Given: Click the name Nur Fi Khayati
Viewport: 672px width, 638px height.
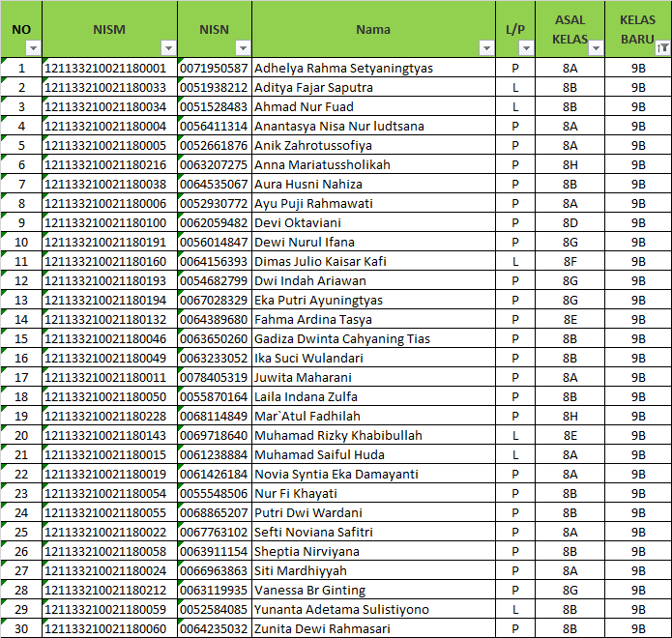Looking at the screenshot, I should pos(296,493).
